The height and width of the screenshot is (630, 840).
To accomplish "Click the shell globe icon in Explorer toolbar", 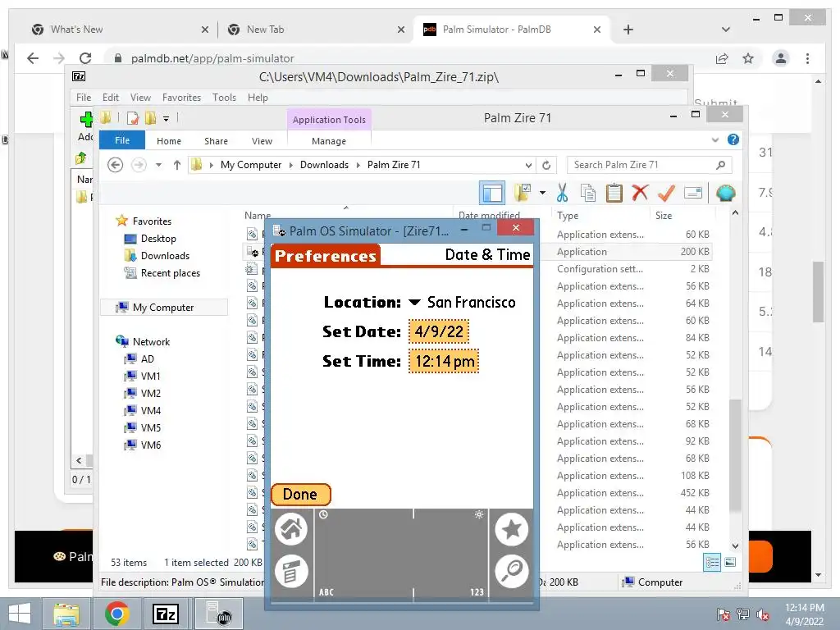I will point(725,193).
